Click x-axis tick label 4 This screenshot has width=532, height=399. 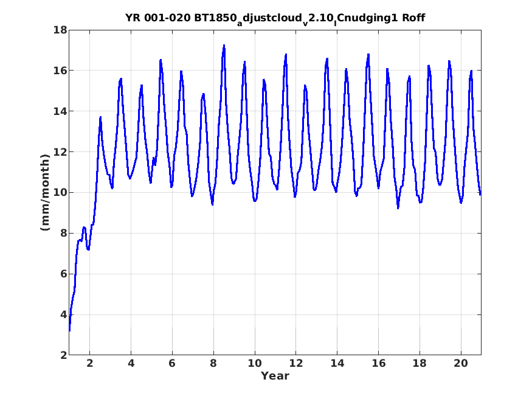click(131, 363)
